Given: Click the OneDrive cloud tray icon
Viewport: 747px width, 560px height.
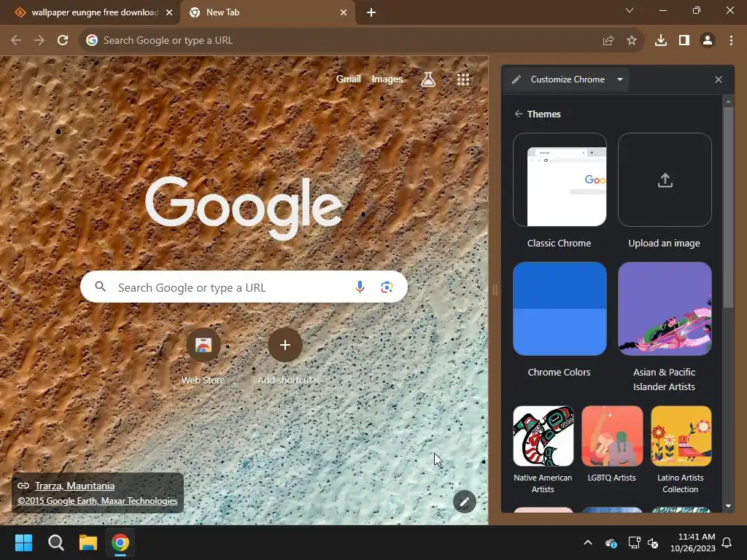Looking at the screenshot, I should [x=611, y=542].
